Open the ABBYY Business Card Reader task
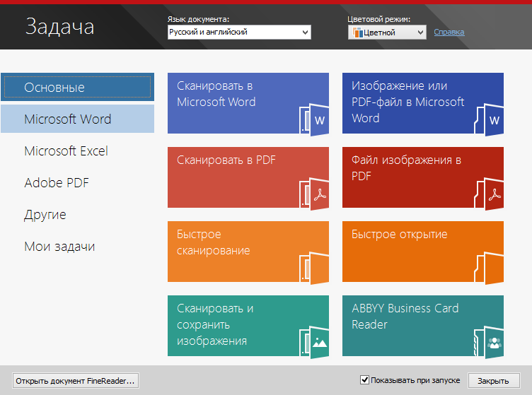532x395 pixels. [423, 326]
